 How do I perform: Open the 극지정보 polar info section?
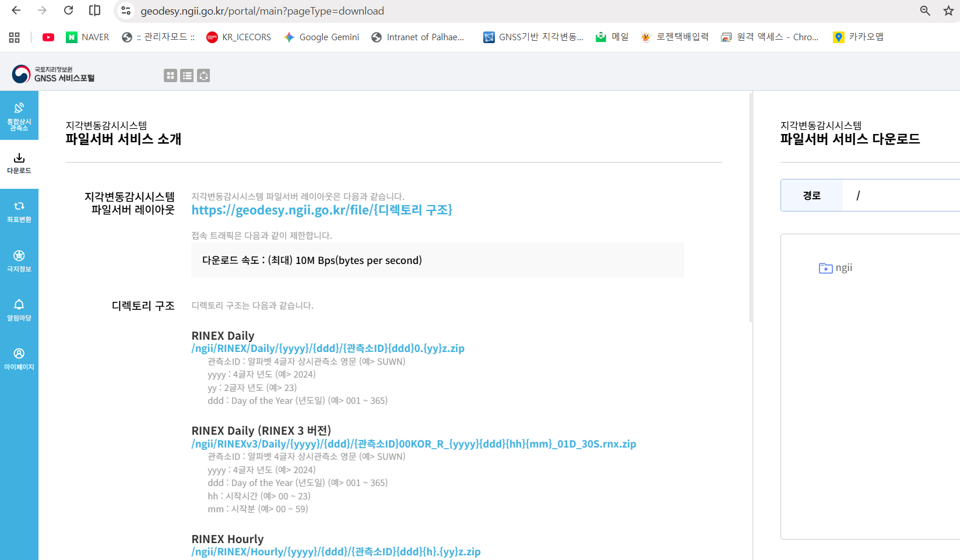(19, 261)
